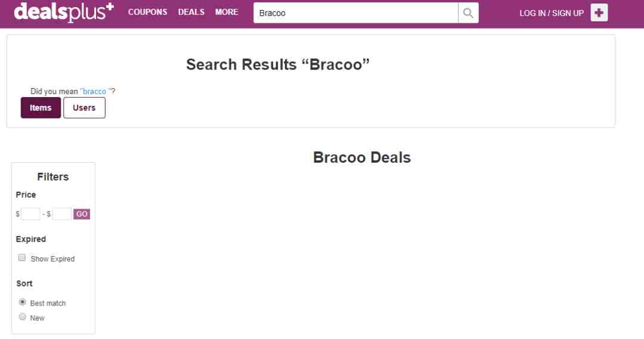The width and height of the screenshot is (644, 339).
Task: Select the Best match sort option
Action: click(23, 302)
